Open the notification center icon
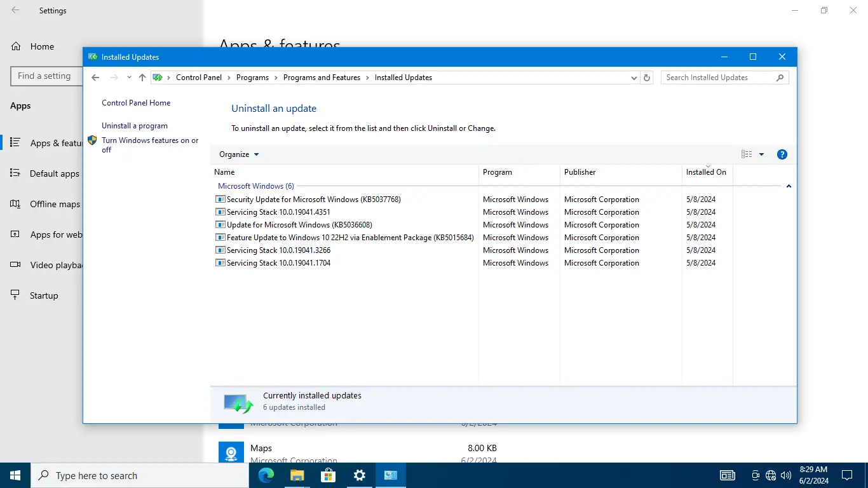868x488 pixels. pyautogui.click(x=847, y=475)
